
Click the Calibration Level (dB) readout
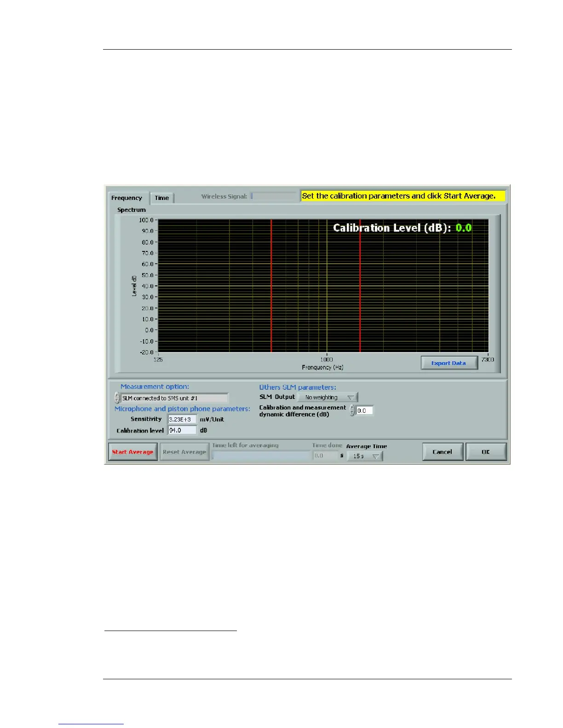pos(402,228)
